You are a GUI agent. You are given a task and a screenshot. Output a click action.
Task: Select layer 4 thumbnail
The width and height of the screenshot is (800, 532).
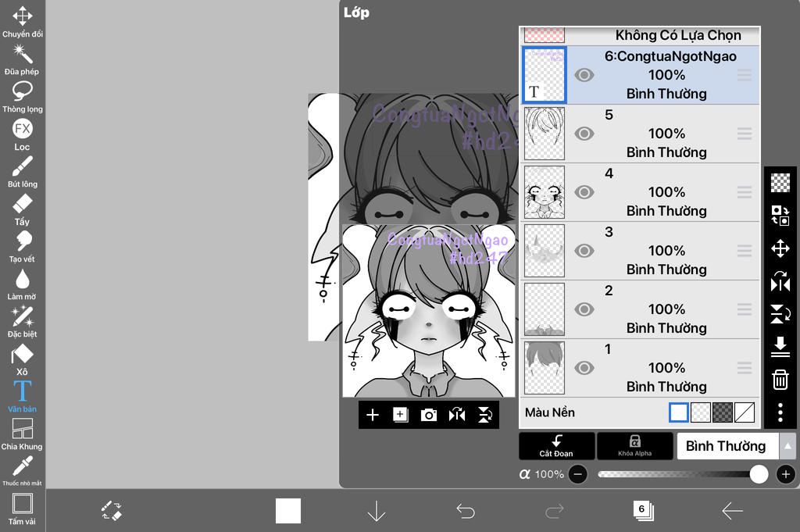545,192
